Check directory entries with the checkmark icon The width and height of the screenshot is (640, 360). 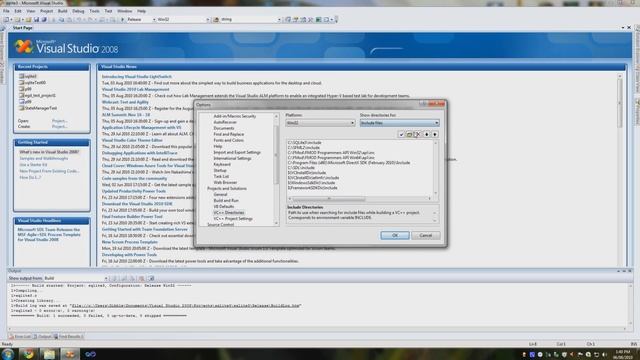[x=401, y=134]
